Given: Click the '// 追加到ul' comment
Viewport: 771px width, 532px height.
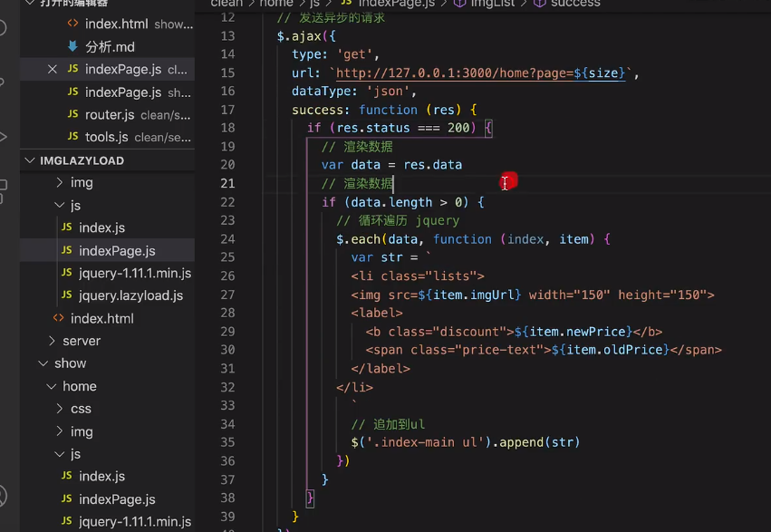Looking at the screenshot, I should click(388, 424).
